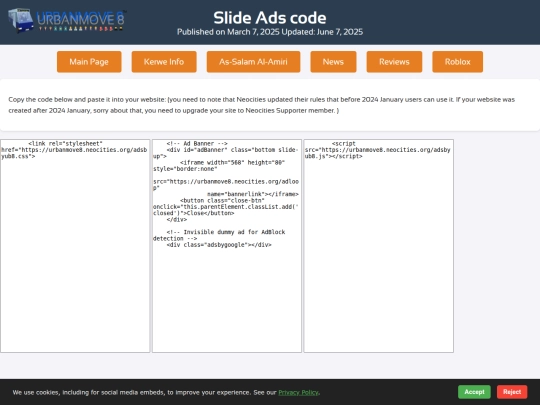Click the 'Published on March 7, 2025' line
The height and width of the screenshot is (405, 540).
[x=270, y=32]
